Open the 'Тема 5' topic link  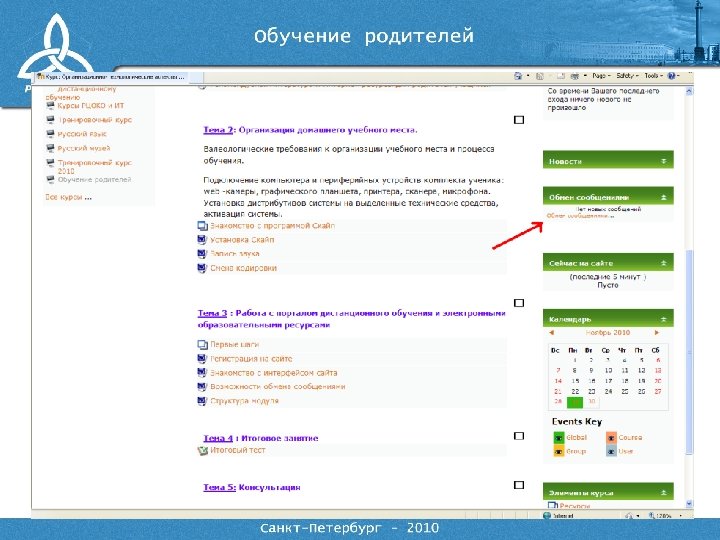pos(219,487)
